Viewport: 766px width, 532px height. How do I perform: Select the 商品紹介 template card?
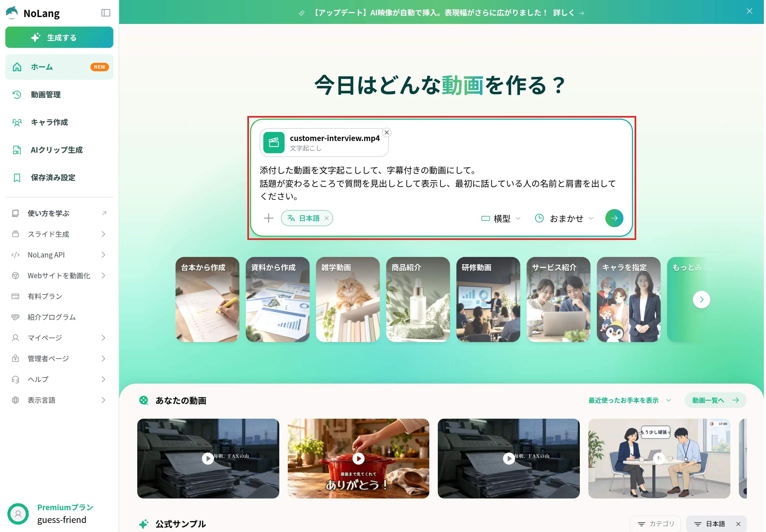(418, 299)
